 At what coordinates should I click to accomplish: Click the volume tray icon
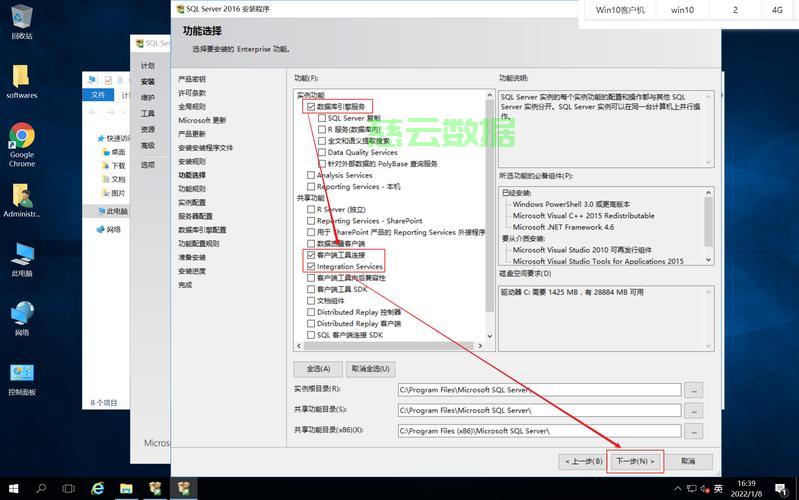point(705,489)
